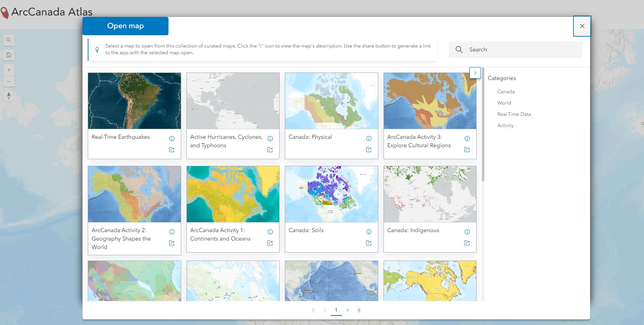View info for Canada: Indigenous
Image resolution: width=644 pixels, height=325 pixels.
tap(467, 232)
